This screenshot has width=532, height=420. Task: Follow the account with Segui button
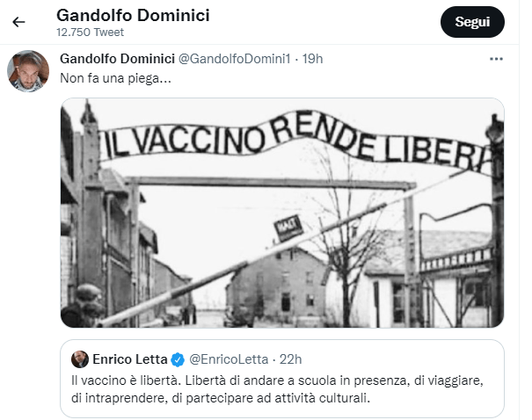pyautogui.click(x=472, y=22)
